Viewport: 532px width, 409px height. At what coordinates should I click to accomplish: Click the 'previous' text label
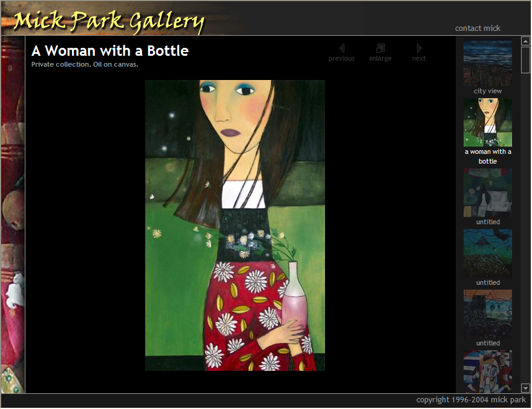(x=341, y=59)
